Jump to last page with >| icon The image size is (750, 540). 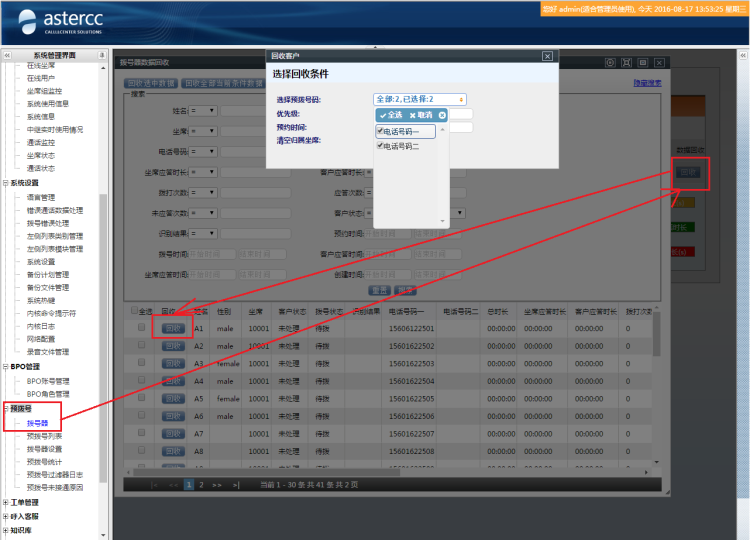pos(236,484)
